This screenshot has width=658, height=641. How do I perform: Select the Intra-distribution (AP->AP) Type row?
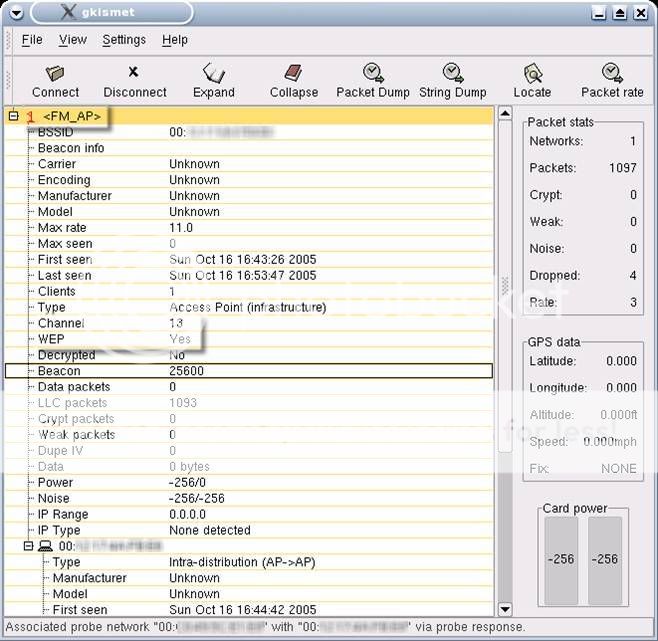coord(249,563)
